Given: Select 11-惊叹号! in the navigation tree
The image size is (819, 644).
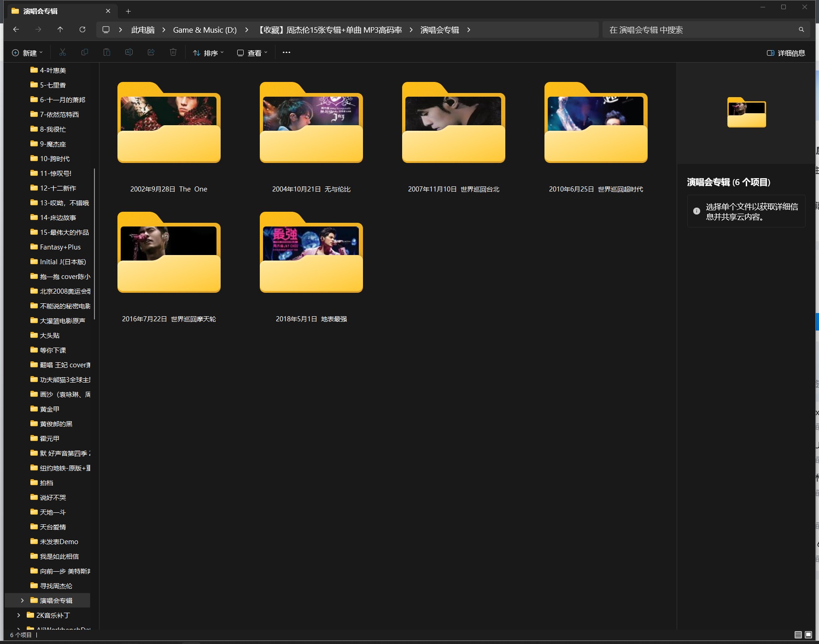Looking at the screenshot, I should click(x=51, y=173).
